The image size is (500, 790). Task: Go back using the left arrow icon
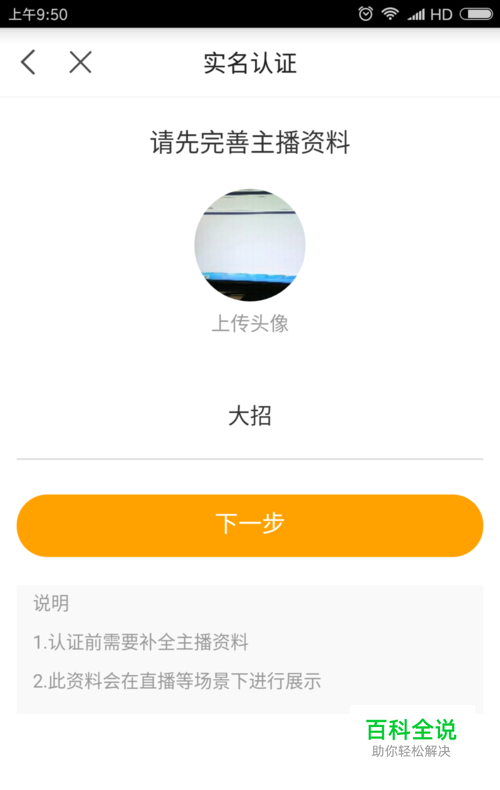[x=28, y=62]
